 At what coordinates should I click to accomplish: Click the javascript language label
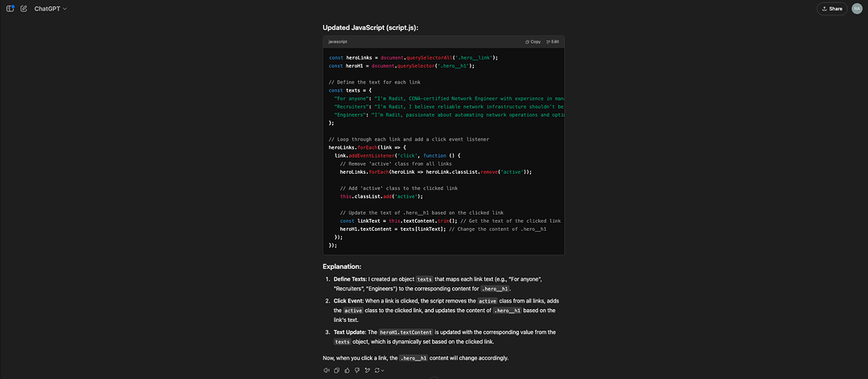(x=338, y=41)
